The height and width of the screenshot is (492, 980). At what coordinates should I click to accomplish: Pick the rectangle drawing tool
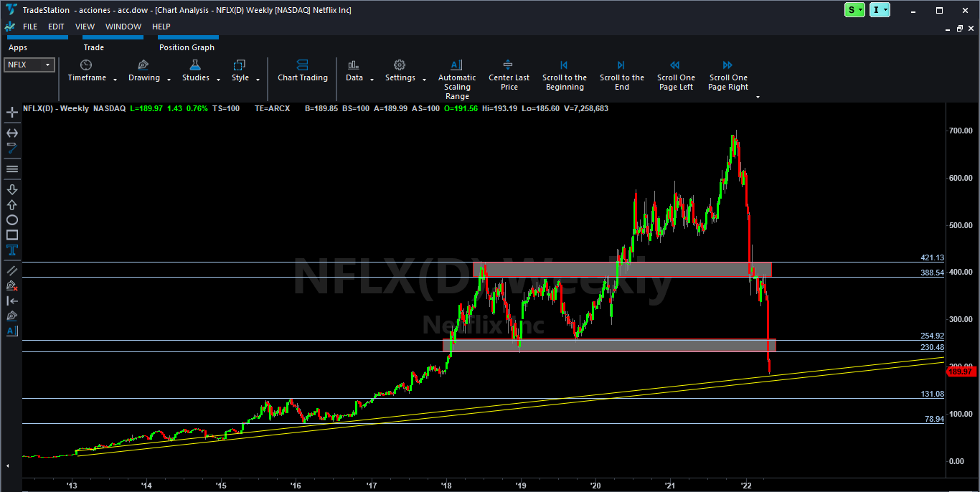point(12,235)
